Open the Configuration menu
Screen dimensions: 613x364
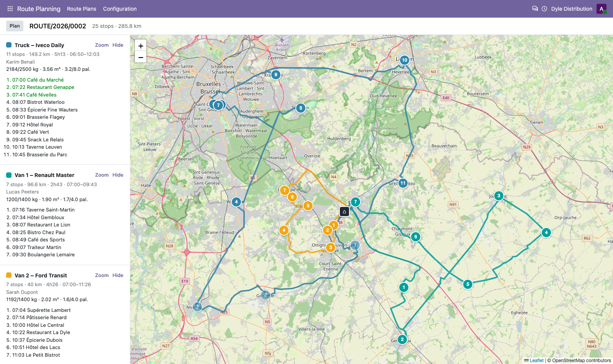(x=120, y=9)
